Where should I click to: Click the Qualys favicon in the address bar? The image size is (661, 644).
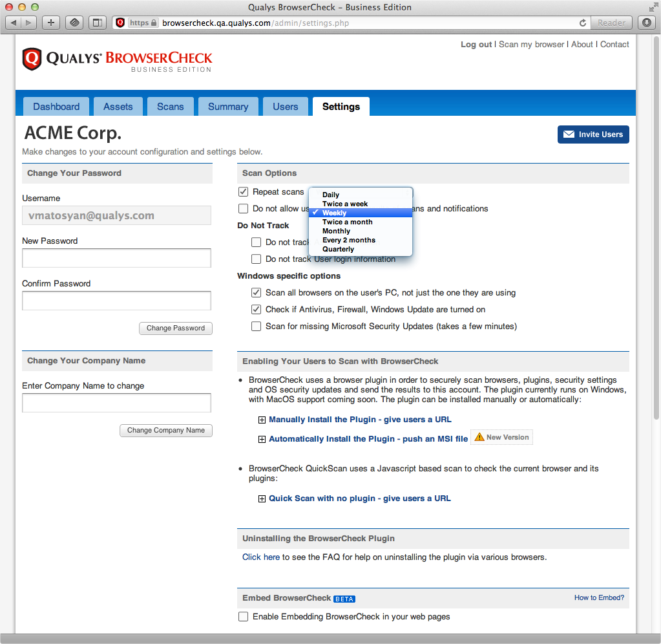[120, 21]
